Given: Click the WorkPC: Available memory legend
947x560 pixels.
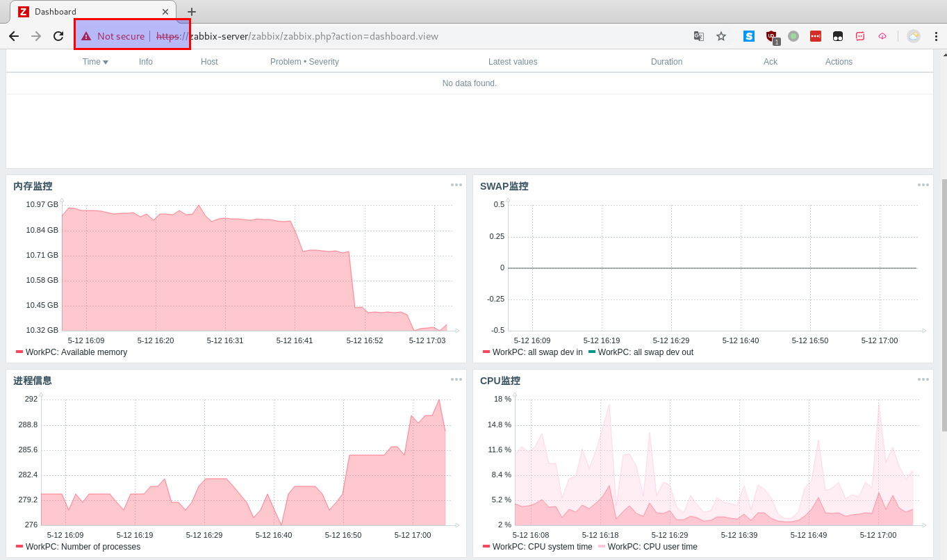Looking at the screenshot, I should tap(76, 352).
